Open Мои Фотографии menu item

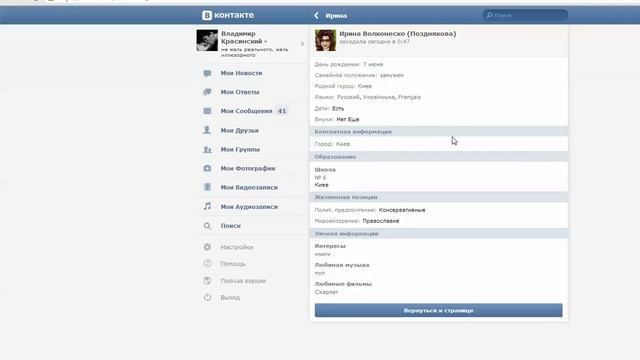[x=248, y=169]
